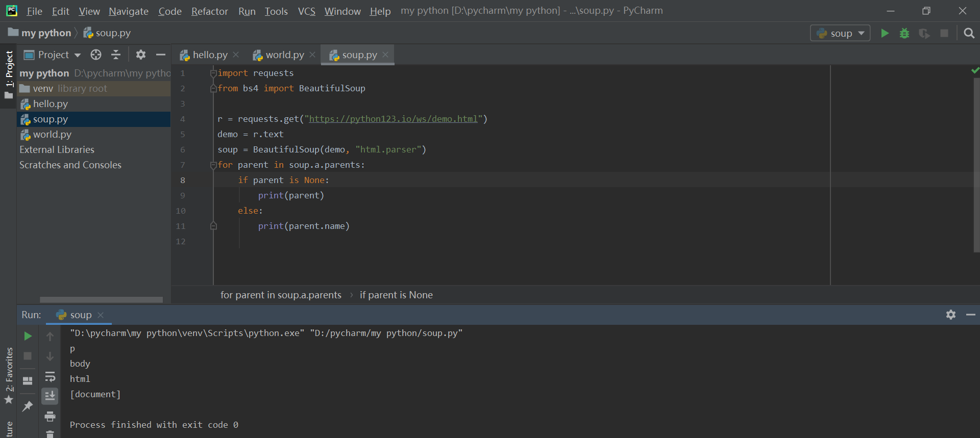This screenshot has height=438, width=980.
Task: Pin the Run tab
Action: point(28,406)
